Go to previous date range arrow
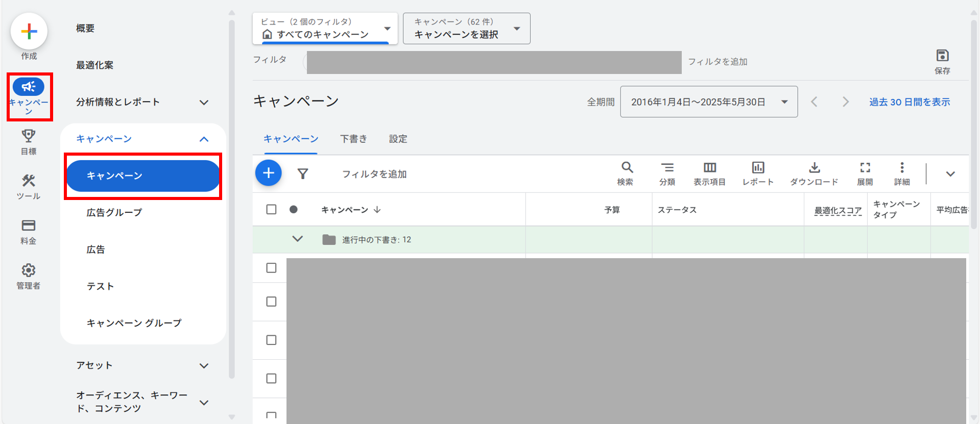The image size is (980, 424). (815, 102)
